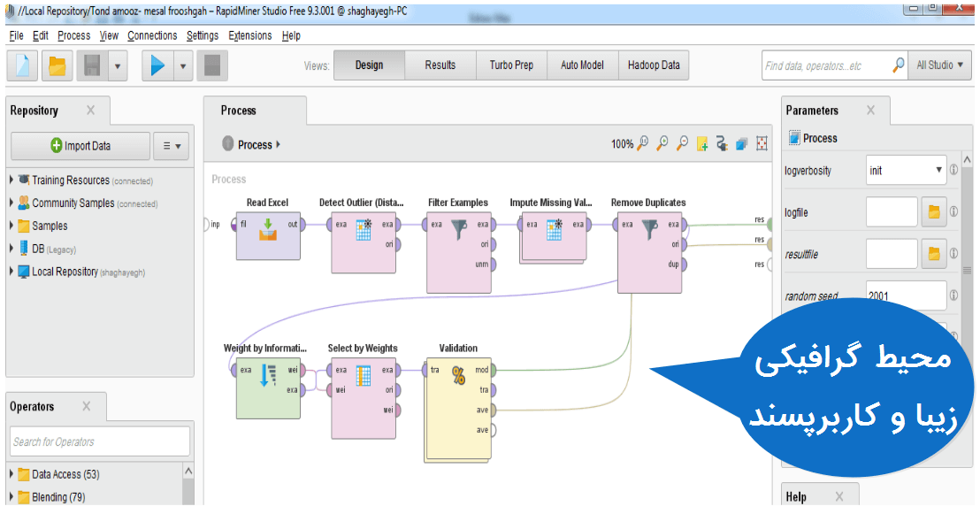Close the Repository panel tab
The width and height of the screenshot is (980, 514).
(x=90, y=110)
